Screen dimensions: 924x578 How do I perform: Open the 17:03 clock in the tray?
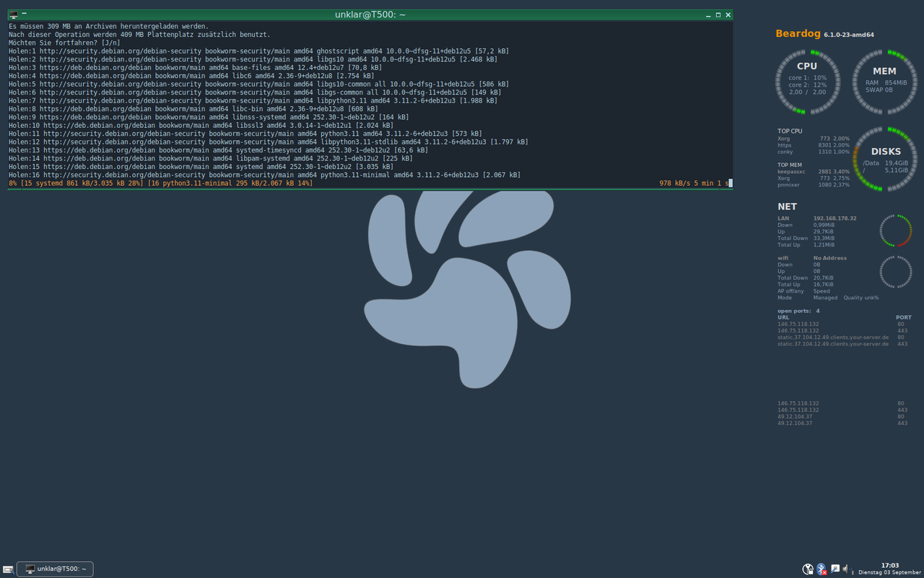coord(890,565)
